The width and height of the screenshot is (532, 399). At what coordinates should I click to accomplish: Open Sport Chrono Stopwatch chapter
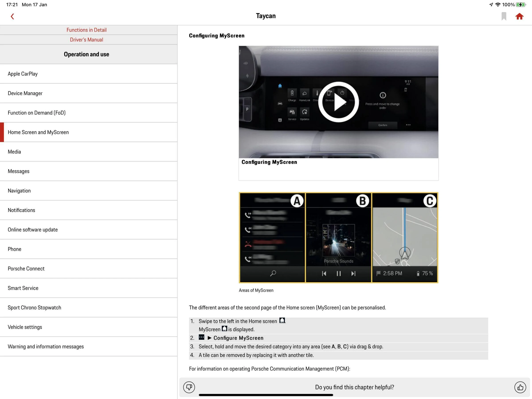click(89, 308)
